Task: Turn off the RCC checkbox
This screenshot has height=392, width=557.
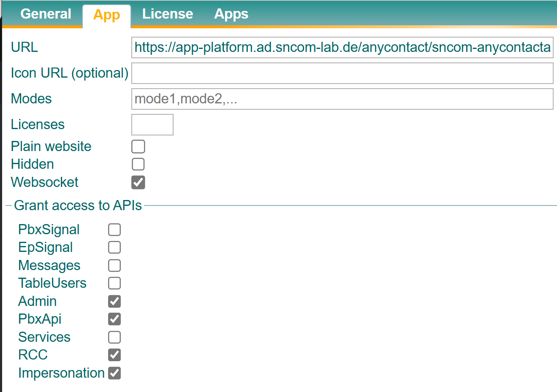Action: (x=114, y=355)
